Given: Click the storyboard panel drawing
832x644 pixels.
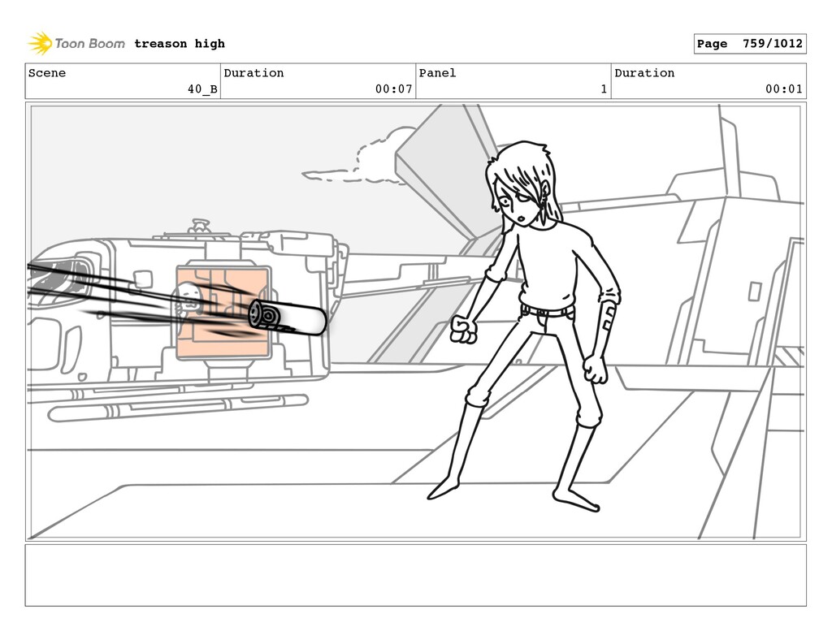Looking at the screenshot, I should click(x=415, y=322).
